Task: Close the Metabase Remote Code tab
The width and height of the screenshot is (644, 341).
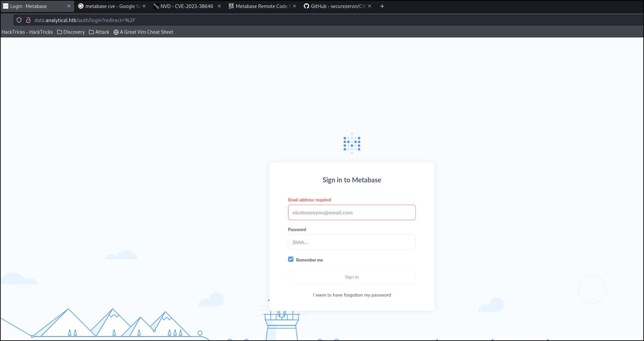Action: [x=294, y=6]
